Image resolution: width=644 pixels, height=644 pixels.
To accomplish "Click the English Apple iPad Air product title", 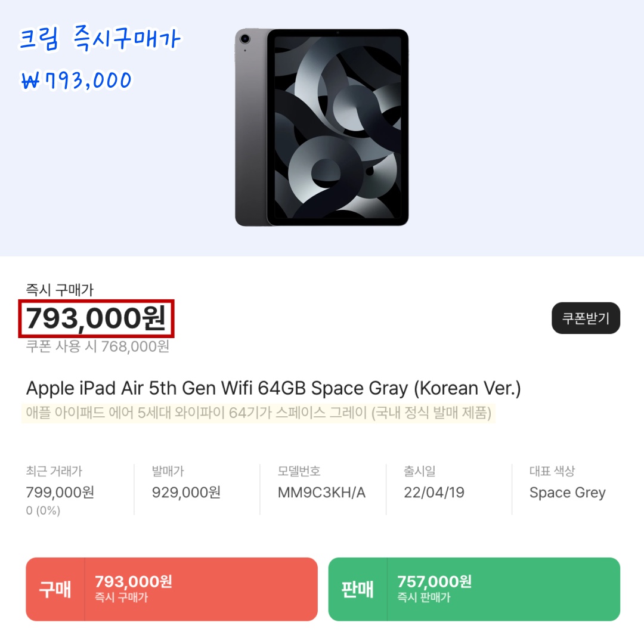I will [x=273, y=389].
